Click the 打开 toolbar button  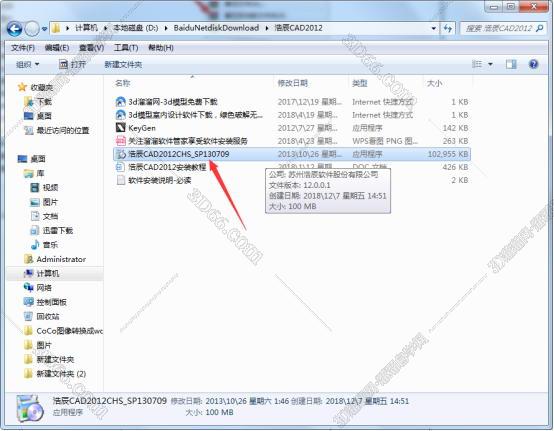(72, 65)
